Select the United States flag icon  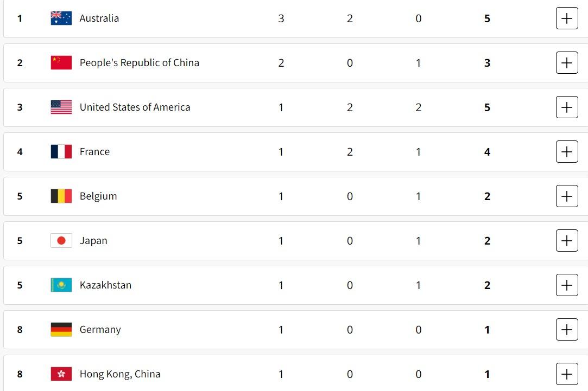[61, 107]
